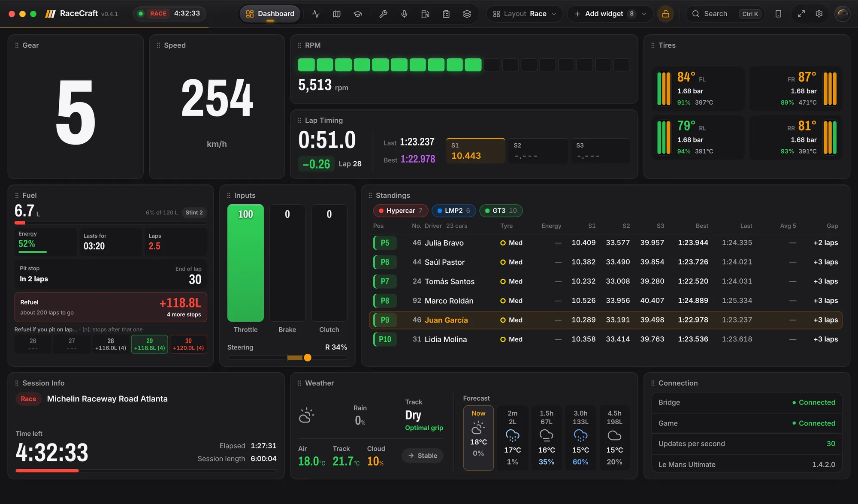The image size is (858, 504).
Task: Select pit on lap 30 option
Action: coord(188,344)
